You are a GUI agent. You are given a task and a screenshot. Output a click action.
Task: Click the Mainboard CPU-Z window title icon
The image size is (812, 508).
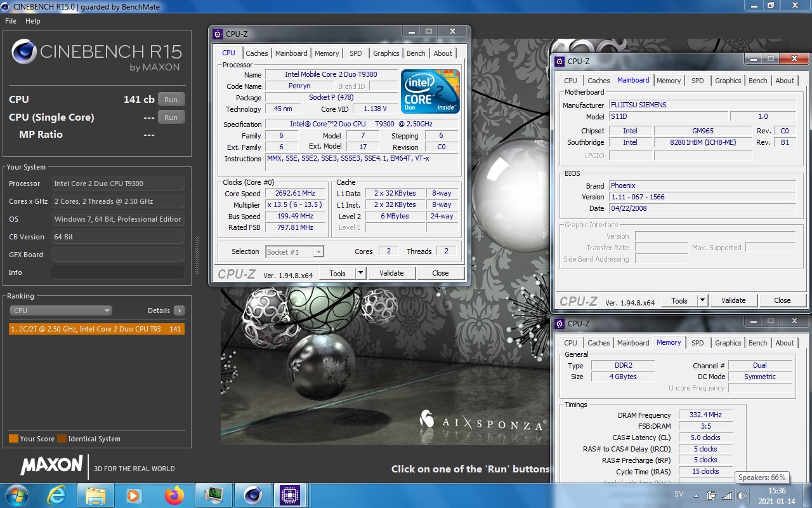(560, 62)
